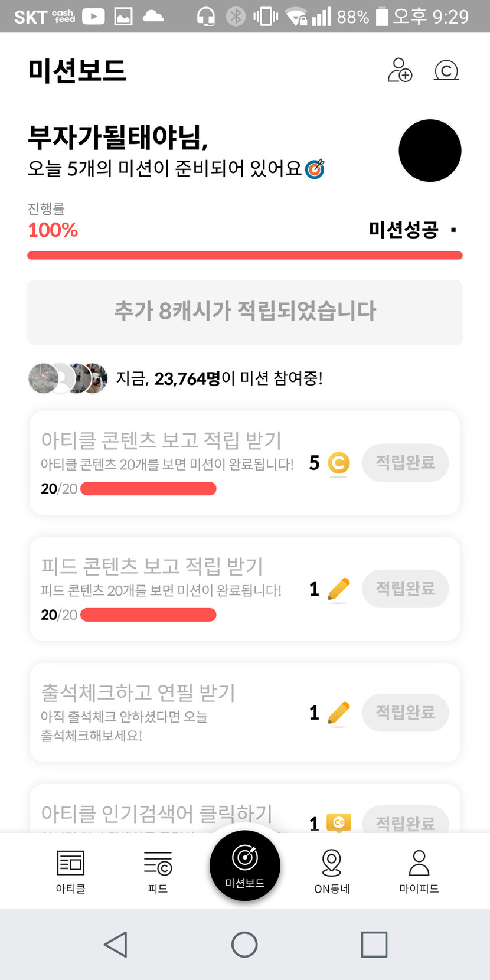This screenshot has height=980, width=490.
Task: Open the 아티클 tab
Action: coord(71,871)
